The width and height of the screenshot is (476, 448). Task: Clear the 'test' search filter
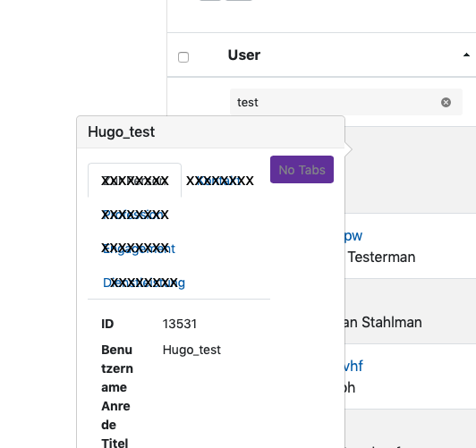point(446,103)
